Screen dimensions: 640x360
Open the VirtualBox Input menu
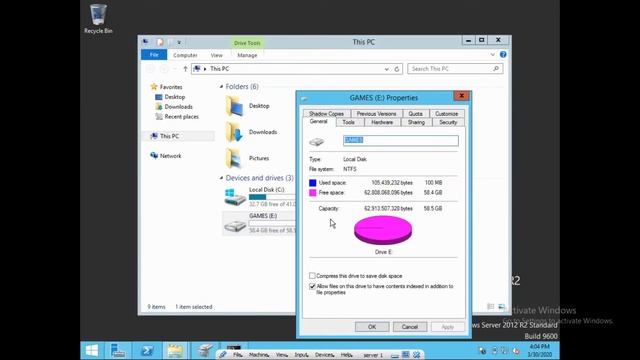pyautogui.click(x=301, y=355)
